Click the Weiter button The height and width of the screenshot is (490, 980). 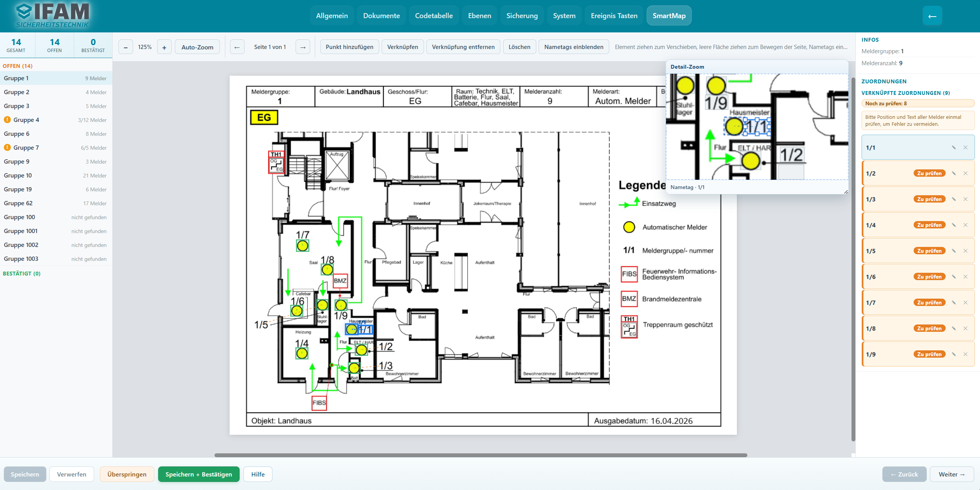click(952, 474)
